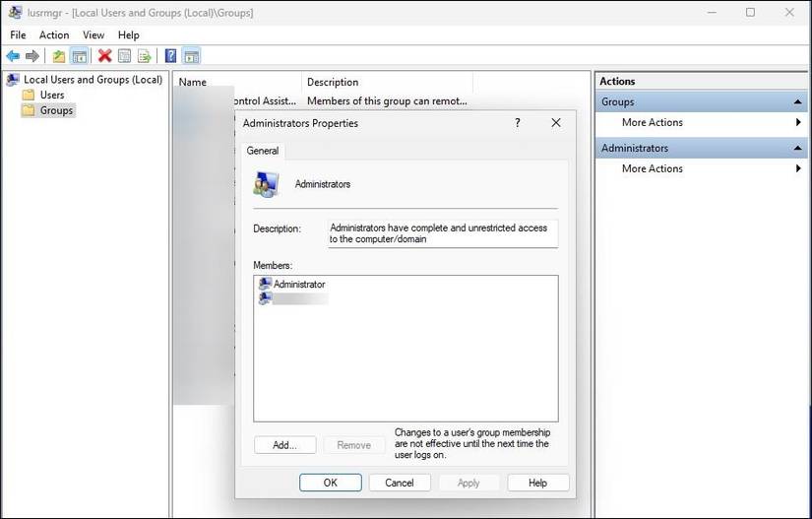The height and width of the screenshot is (519, 812).
Task: Open the Help menu
Action: click(128, 34)
